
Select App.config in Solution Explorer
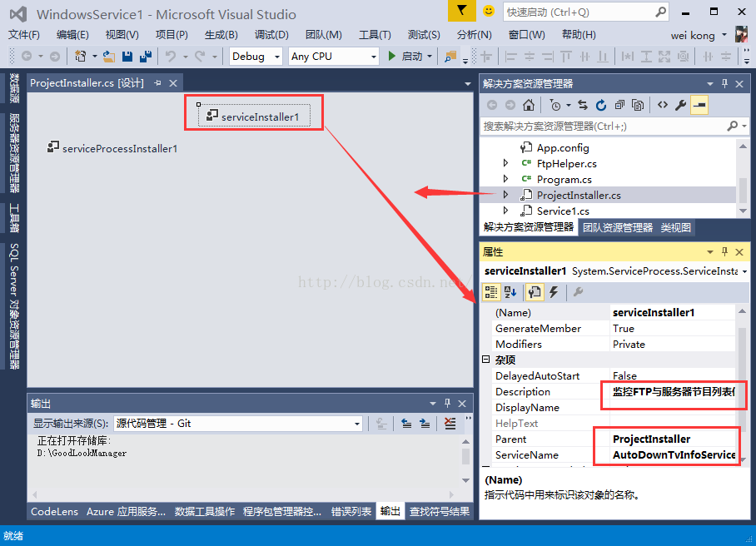(562, 147)
